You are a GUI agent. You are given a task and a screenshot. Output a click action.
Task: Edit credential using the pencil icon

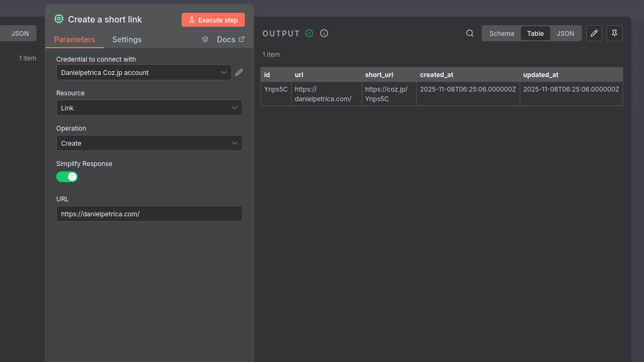coord(239,72)
